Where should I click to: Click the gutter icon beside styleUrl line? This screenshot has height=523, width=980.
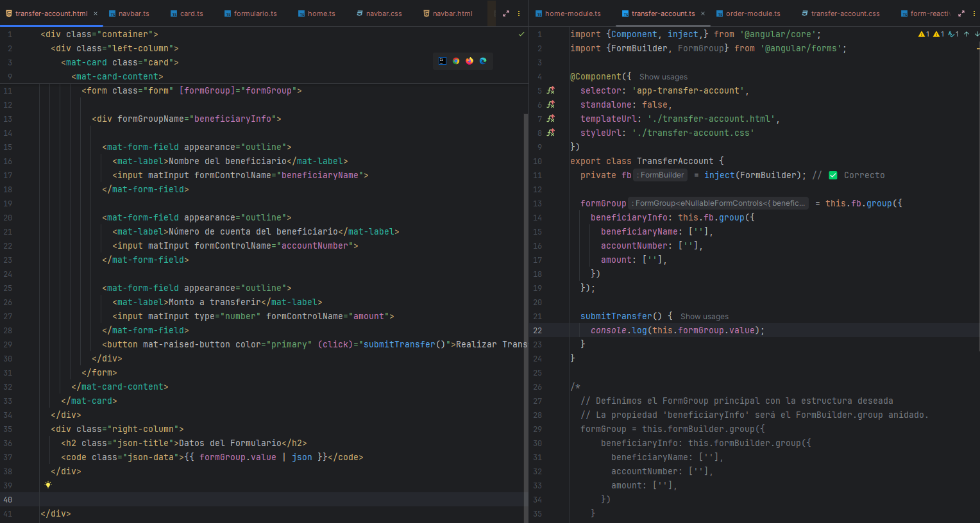pyautogui.click(x=550, y=133)
